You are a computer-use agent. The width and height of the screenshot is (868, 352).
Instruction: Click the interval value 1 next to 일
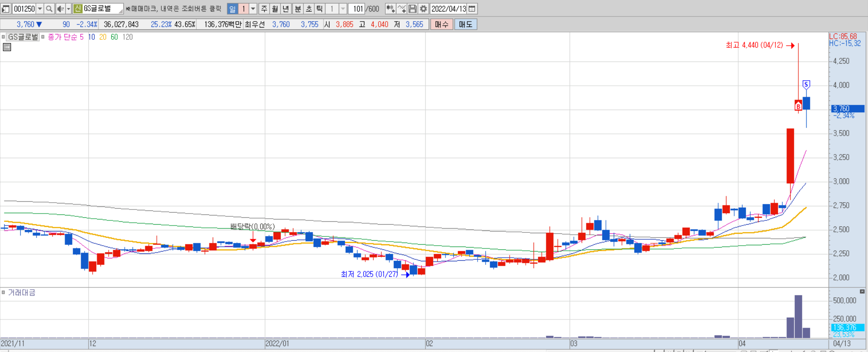[x=243, y=9]
